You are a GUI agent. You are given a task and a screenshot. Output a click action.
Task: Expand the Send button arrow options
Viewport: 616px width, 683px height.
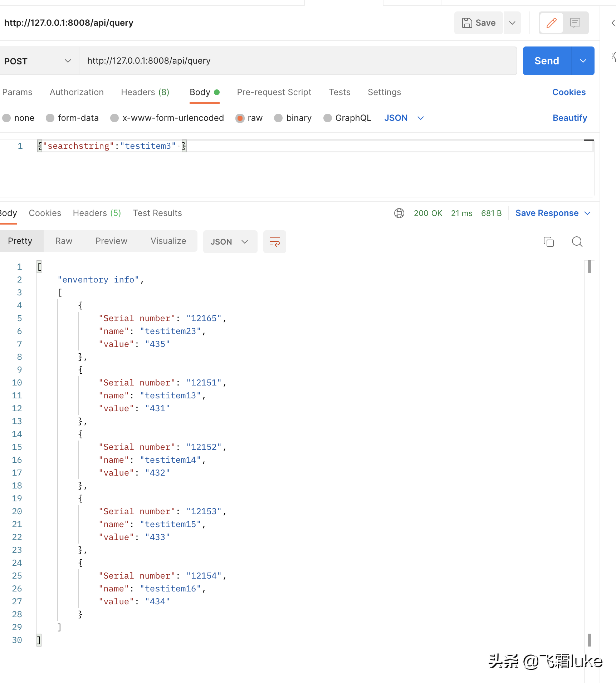[583, 61]
